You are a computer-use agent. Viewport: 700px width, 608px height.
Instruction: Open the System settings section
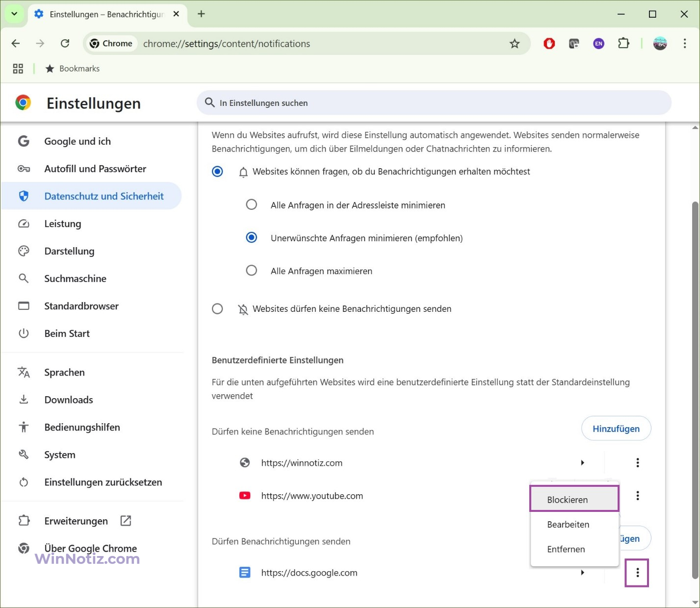92,455
